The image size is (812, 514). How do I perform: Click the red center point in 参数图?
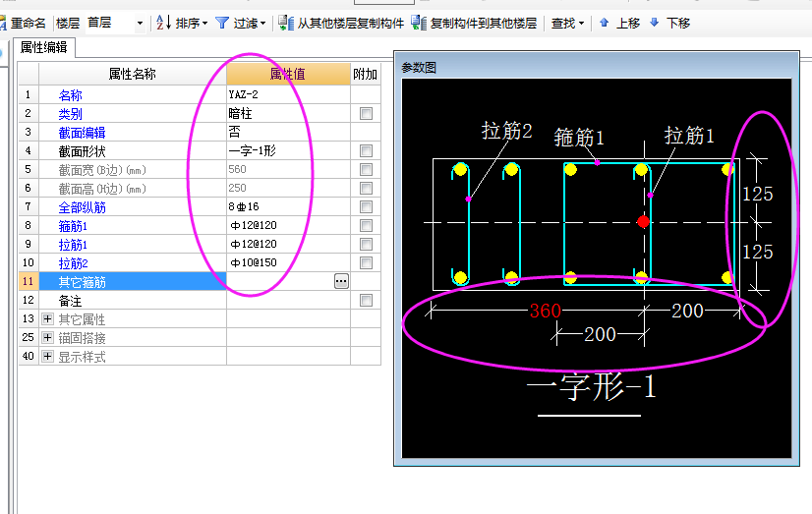coord(643,222)
